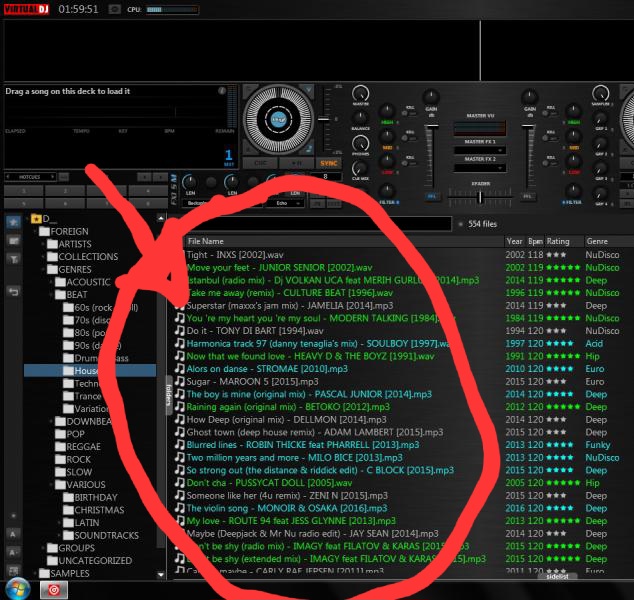
Task: Collapse the BEAT folder in the tree
Action: click(51, 295)
